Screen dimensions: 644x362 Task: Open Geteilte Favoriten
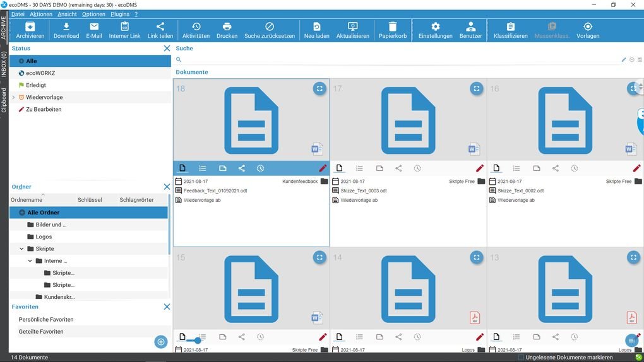[x=41, y=332]
